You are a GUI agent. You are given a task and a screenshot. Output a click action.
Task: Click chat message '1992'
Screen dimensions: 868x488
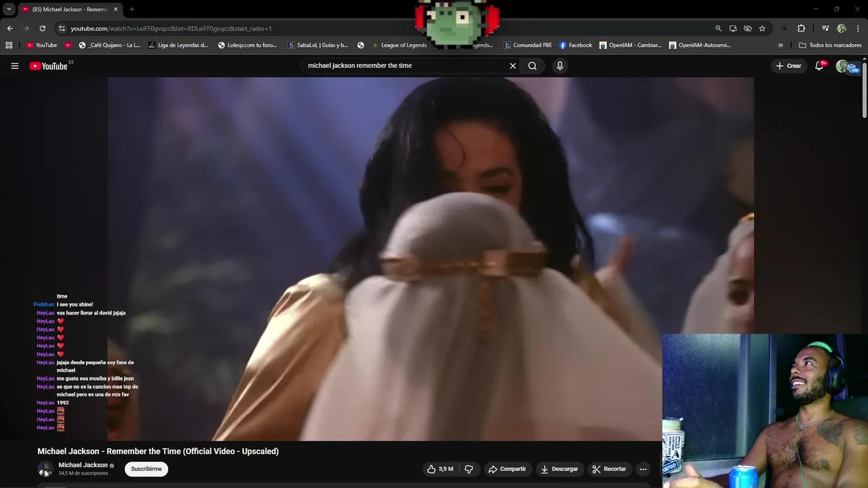(62, 403)
